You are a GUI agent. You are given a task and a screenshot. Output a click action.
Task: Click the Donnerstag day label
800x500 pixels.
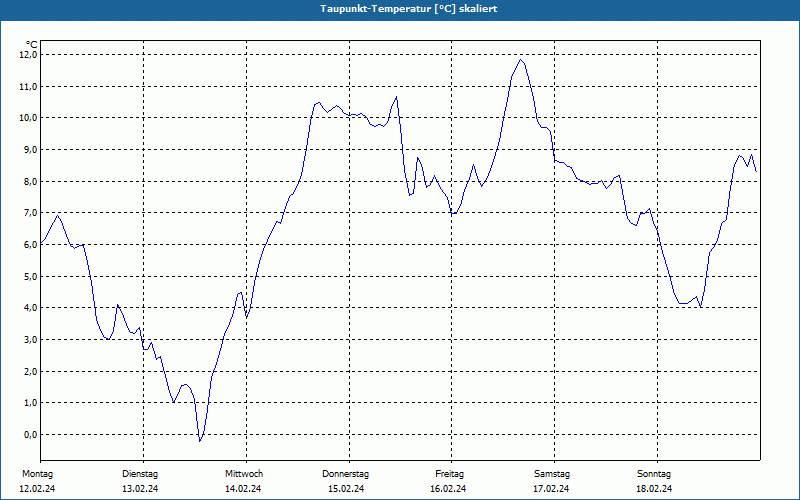[345, 474]
